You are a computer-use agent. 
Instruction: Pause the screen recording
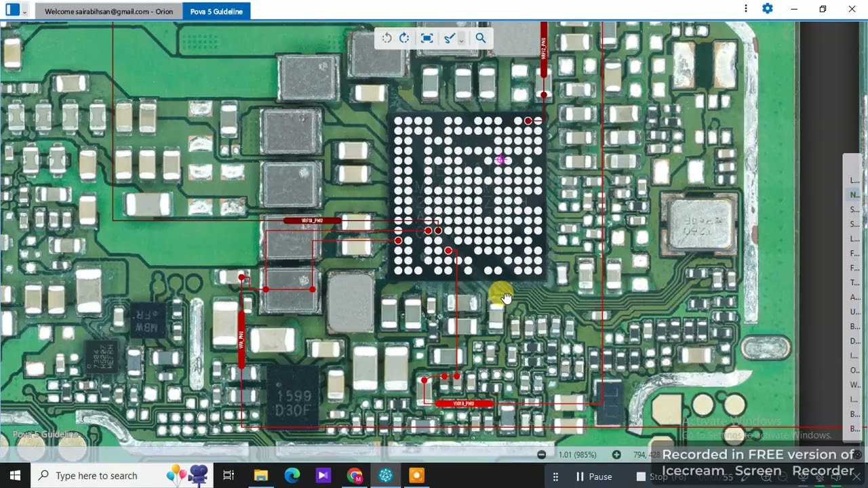594,476
